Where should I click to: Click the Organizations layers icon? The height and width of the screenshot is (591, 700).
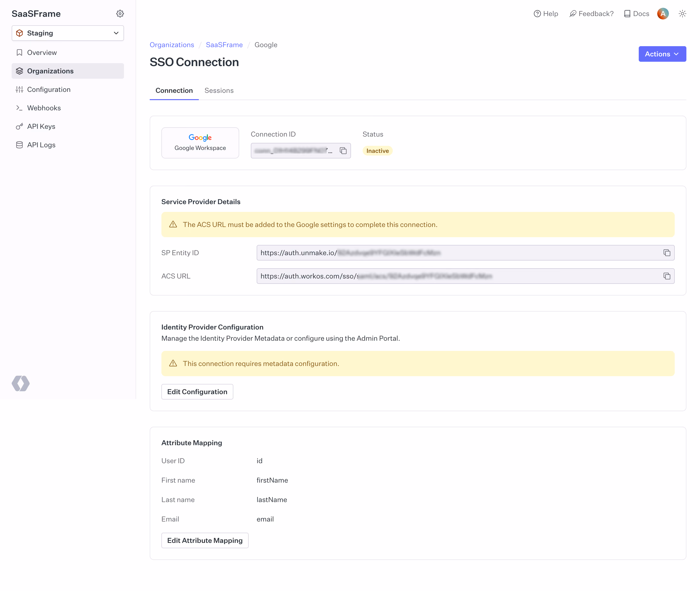pos(19,71)
